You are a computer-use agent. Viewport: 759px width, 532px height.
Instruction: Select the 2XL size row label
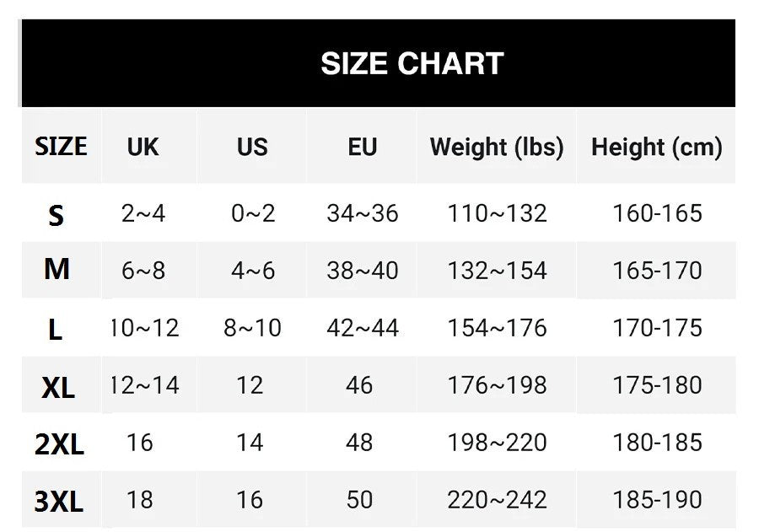pos(59,444)
